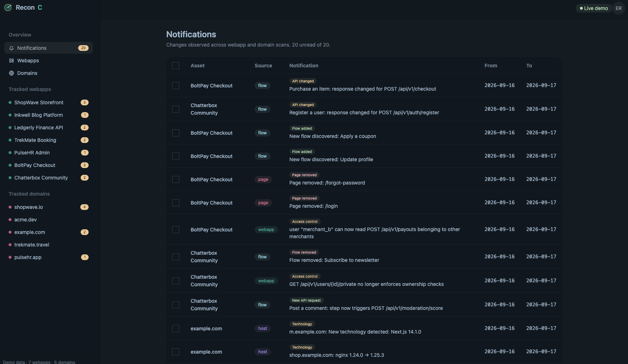
Task: Open ShopWave Storefront tracked webapp
Action: pyautogui.click(x=48, y=102)
